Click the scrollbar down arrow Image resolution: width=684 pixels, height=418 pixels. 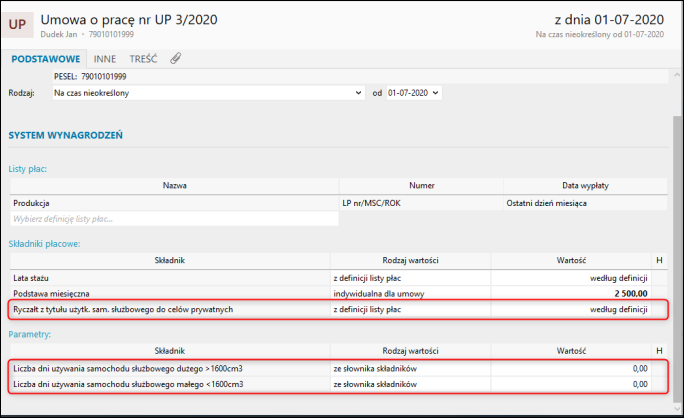[x=677, y=408]
